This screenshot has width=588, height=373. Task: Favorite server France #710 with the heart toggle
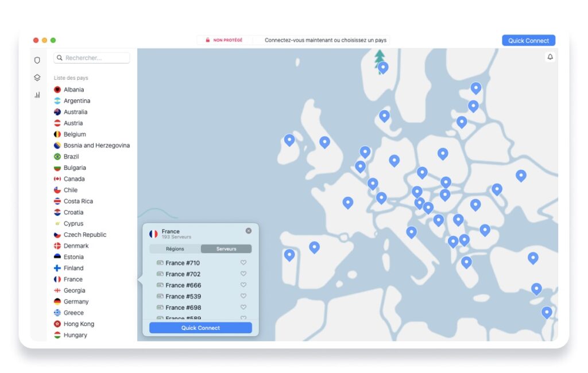point(243,263)
